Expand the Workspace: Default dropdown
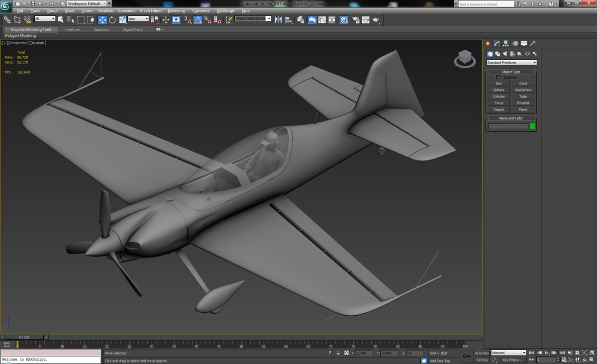Screen dimensions: 597x364 [x=87, y=3]
